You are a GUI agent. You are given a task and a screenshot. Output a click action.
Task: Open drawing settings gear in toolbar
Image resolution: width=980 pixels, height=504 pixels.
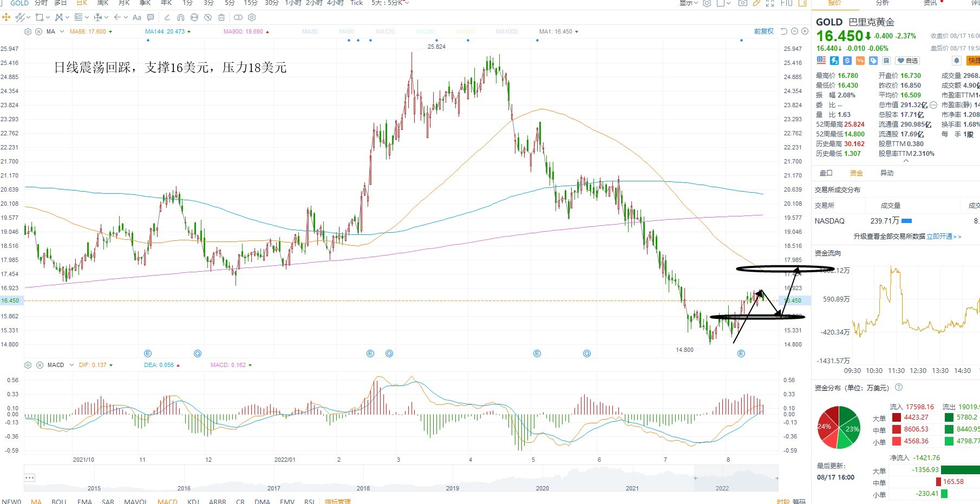point(252,17)
